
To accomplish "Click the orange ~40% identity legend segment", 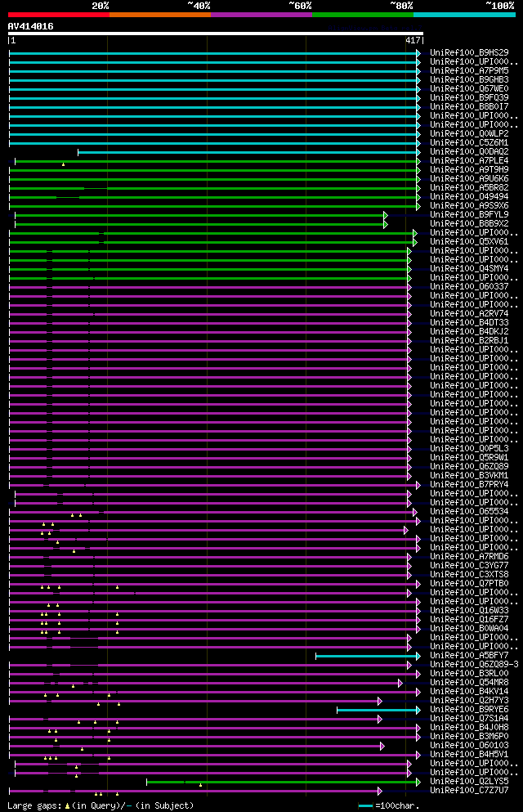I will coord(160,15).
